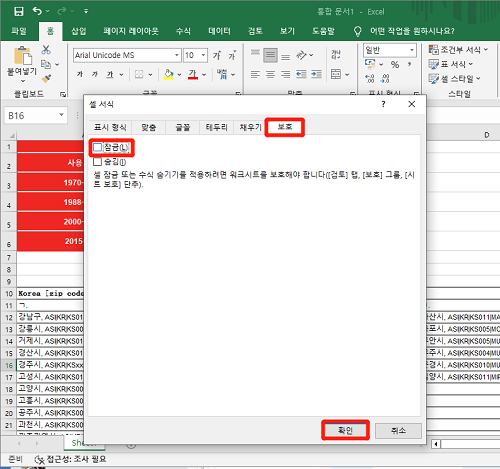Expand the 조건부 서식 dropdown
The image size is (500, 469).
(486, 50)
